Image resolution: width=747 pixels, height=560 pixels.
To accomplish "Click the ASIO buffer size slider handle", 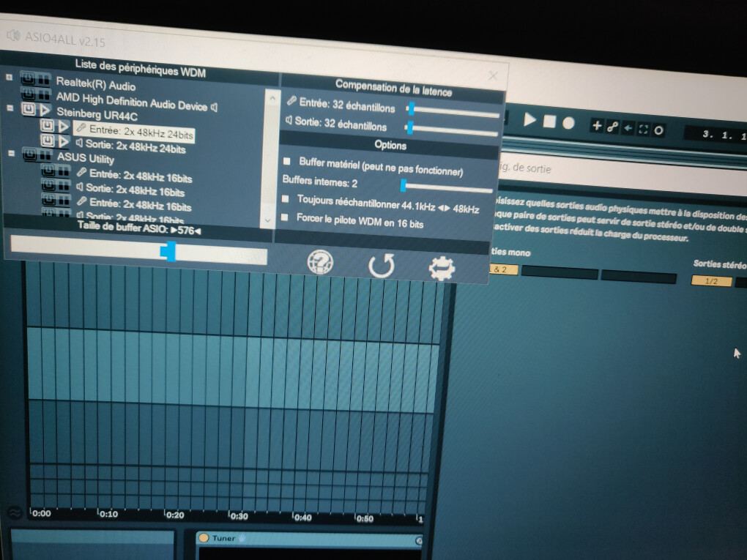I will (x=168, y=251).
